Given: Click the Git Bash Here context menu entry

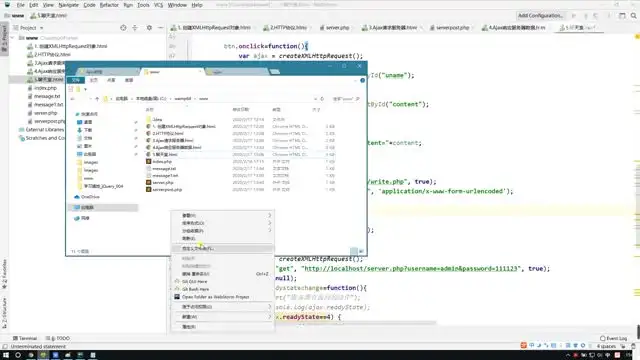Looking at the screenshot, I should [x=195, y=289].
